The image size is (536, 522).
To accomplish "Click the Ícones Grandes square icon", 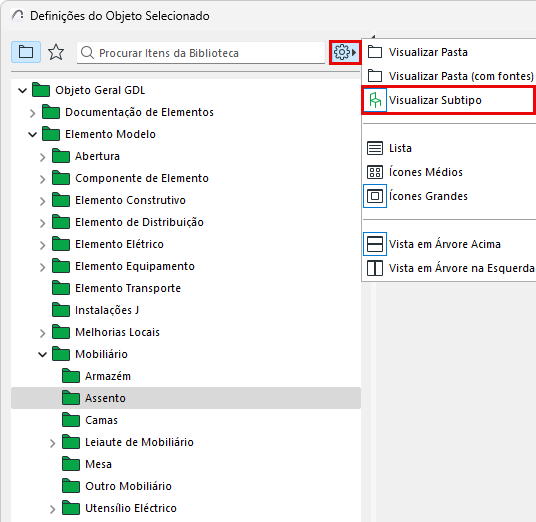I will (375, 196).
